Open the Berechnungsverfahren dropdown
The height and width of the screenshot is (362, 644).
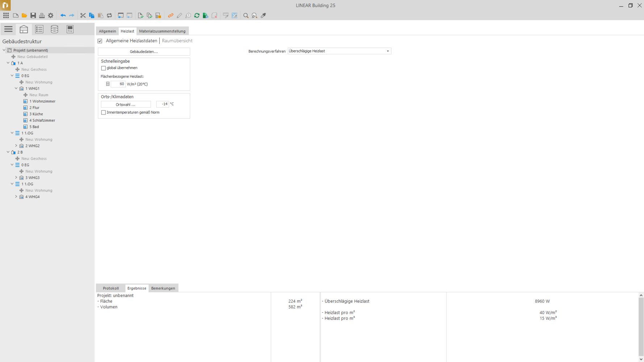click(x=388, y=51)
